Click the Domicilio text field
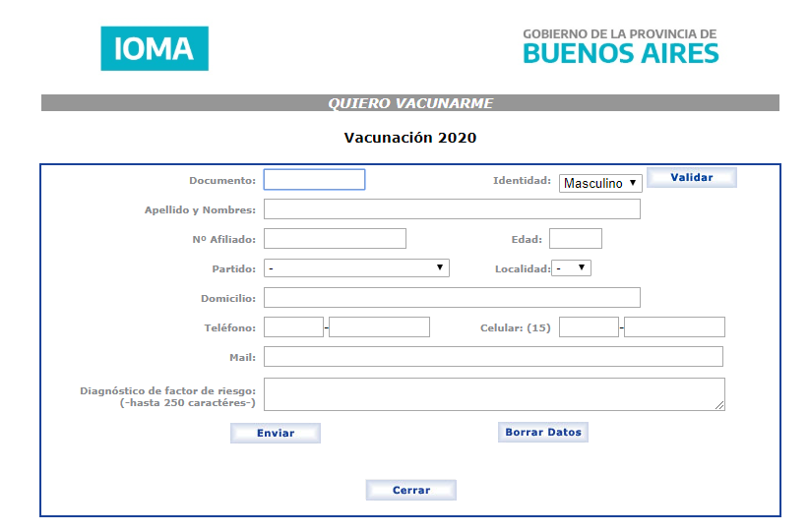 [452, 297]
